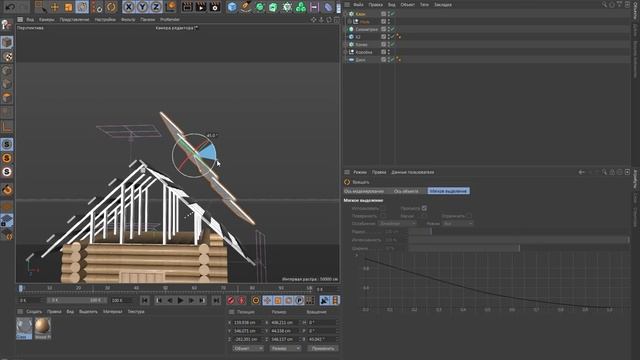Click the timeline playhead at frame 0

pyautogui.click(x=21, y=288)
